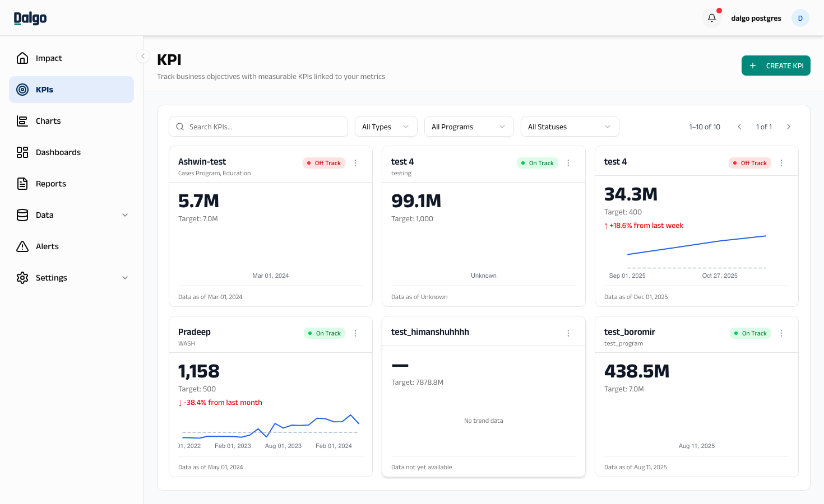Image resolution: width=824 pixels, height=504 pixels.
Task: Go to next page of KPIs
Action: [x=789, y=127]
